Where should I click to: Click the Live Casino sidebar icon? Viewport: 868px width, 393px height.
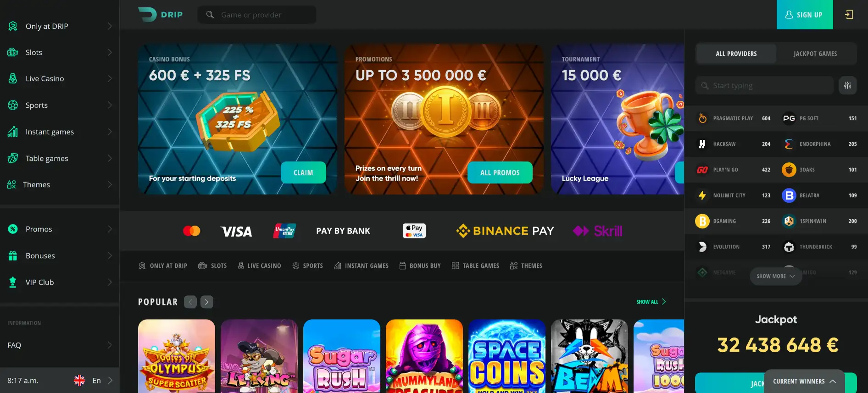pos(13,78)
